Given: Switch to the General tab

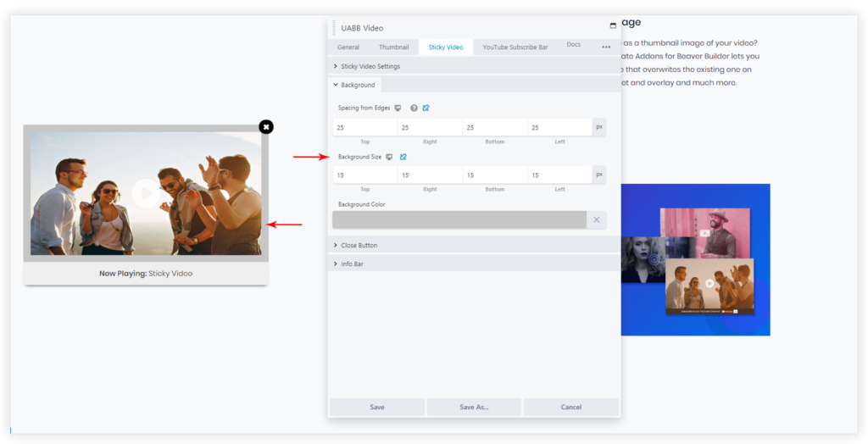Looking at the screenshot, I should [x=348, y=47].
